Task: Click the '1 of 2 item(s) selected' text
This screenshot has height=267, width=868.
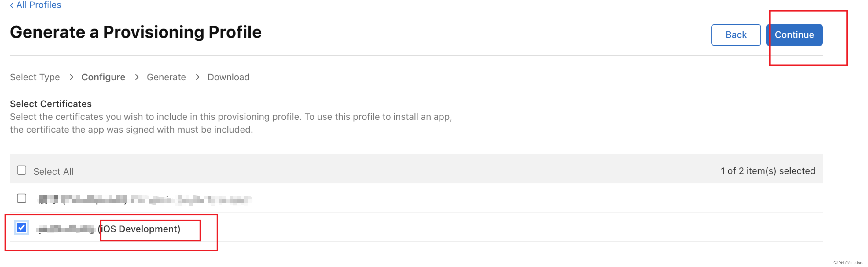Action: point(768,171)
